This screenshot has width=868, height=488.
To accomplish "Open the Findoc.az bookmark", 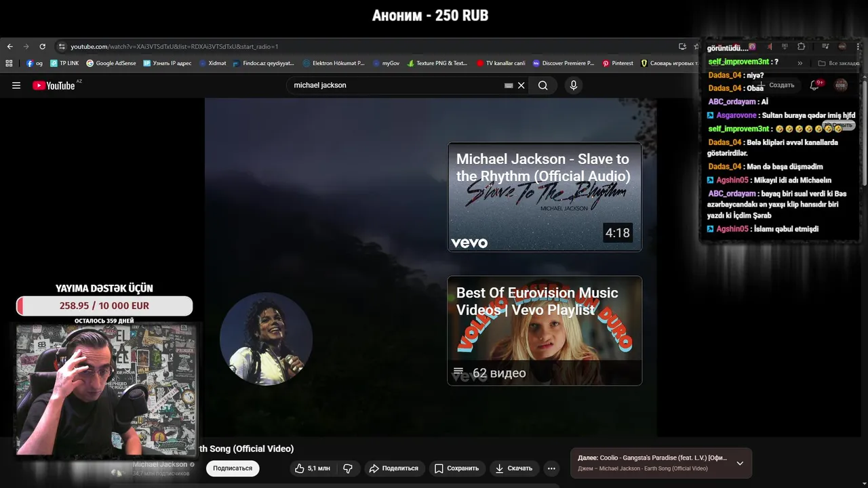I will click(264, 63).
